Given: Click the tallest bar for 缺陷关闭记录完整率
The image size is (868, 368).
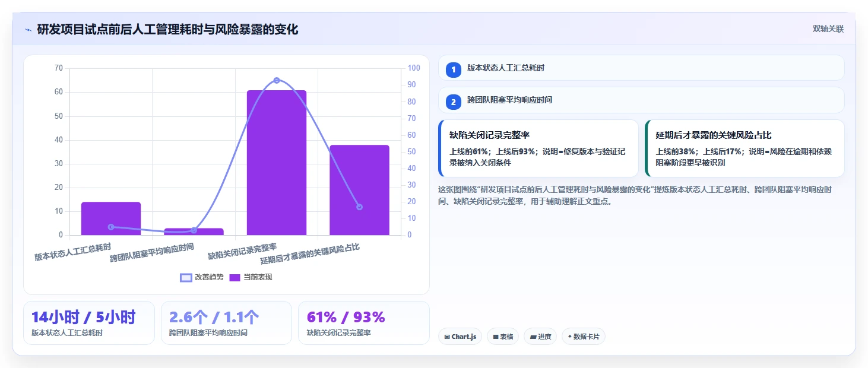Looking at the screenshot, I should coord(277,163).
